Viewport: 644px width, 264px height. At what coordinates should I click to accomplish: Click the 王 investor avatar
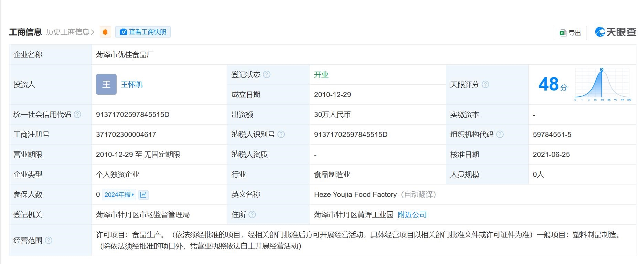(106, 84)
